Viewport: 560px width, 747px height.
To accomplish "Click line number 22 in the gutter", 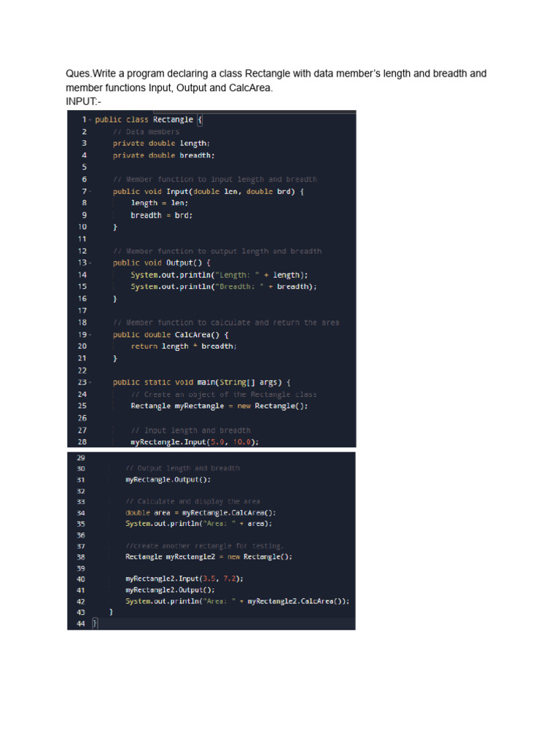I will pos(82,371).
